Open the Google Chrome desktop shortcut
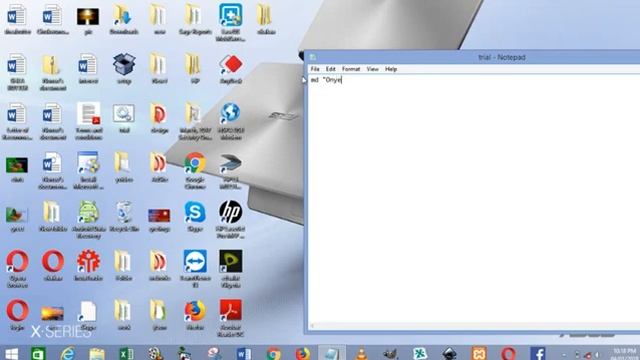This screenshot has width=640, height=360. pyautogui.click(x=195, y=163)
